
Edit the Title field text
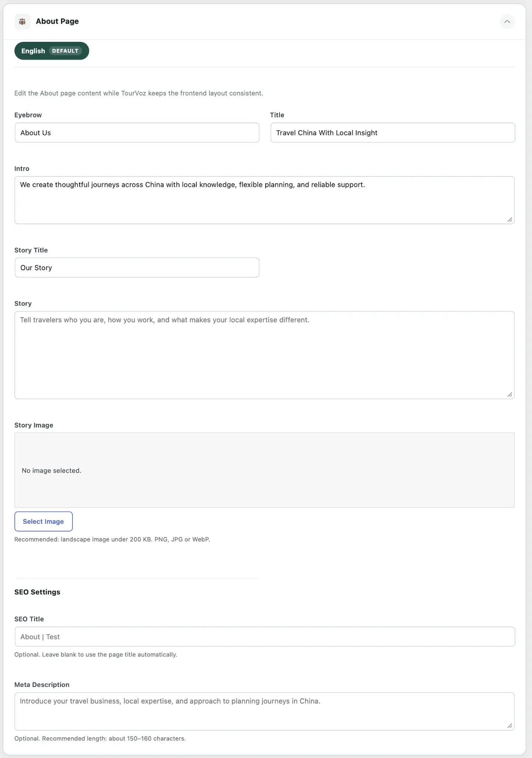tap(393, 133)
